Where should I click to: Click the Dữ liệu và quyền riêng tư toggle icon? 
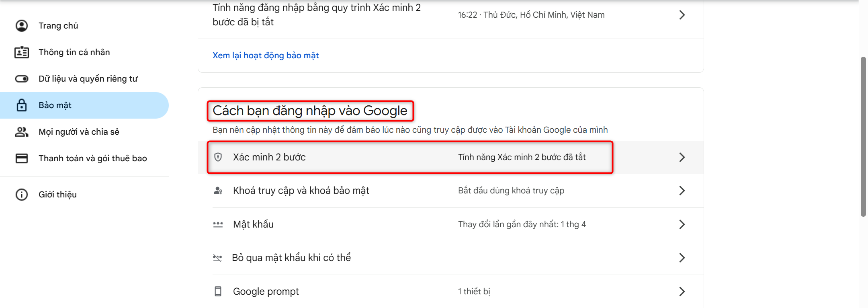[x=22, y=79]
